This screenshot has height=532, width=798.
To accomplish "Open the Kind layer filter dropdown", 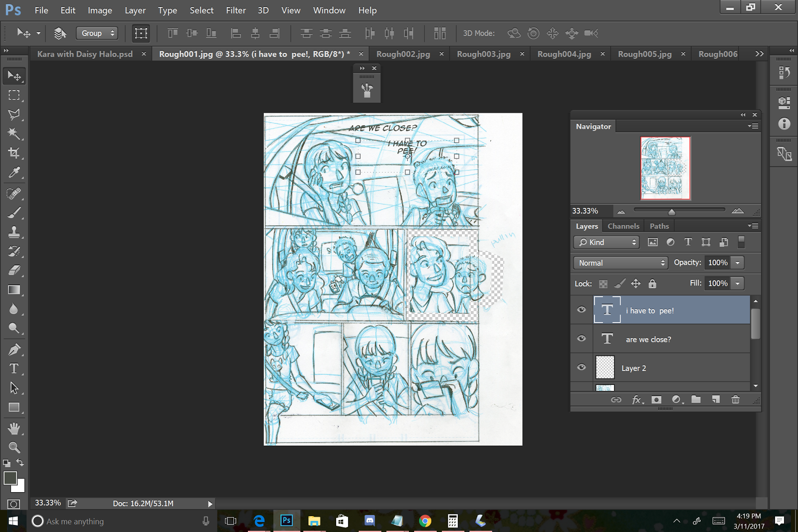I will tap(607, 242).
